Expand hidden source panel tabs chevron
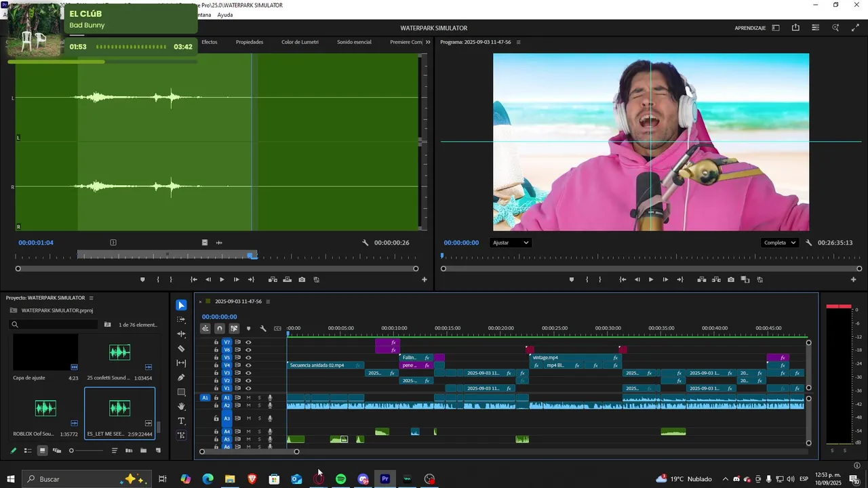Viewport: 868px width, 488px height. [427, 42]
